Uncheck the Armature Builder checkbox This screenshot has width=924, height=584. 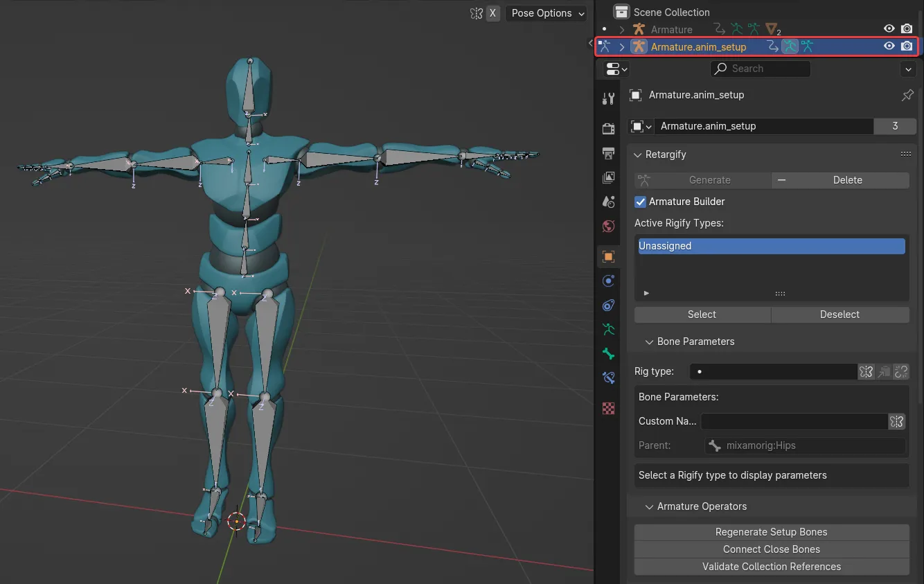[641, 202]
